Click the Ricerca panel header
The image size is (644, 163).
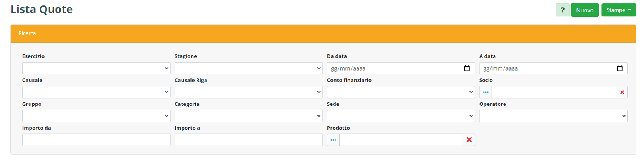point(323,33)
